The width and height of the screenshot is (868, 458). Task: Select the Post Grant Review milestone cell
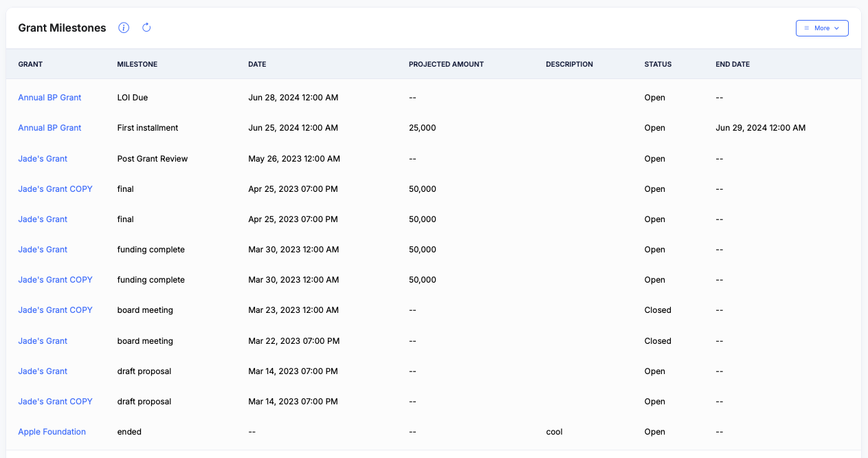[153, 159]
